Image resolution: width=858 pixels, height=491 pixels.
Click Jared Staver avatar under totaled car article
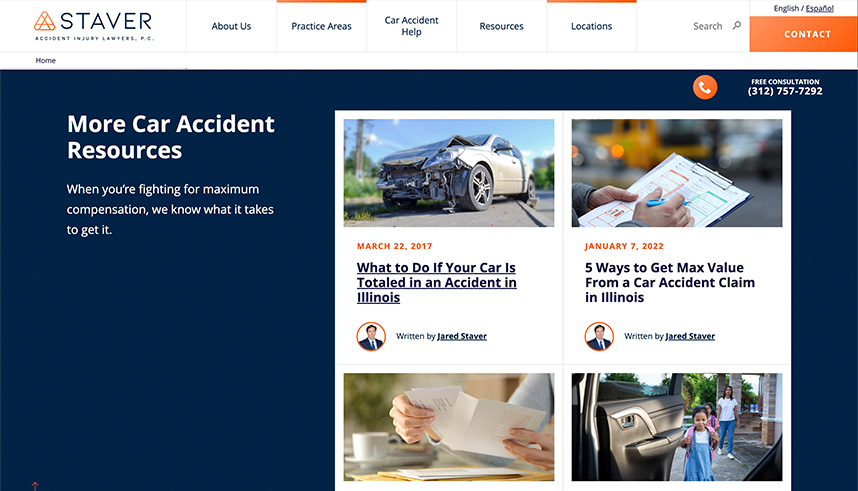[371, 336]
